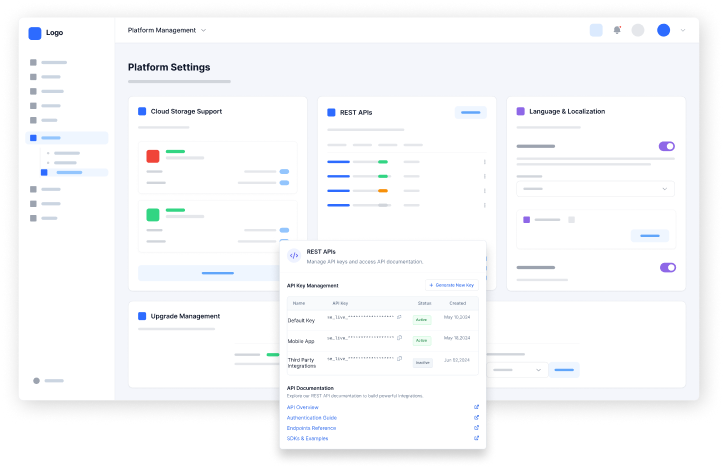
Task: Copy the Default Key API key
Action: [399, 317]
